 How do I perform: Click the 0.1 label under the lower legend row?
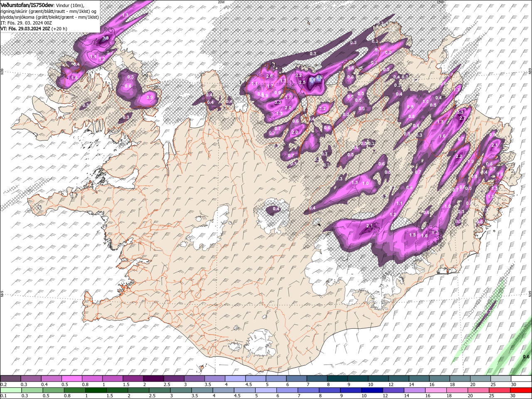coord(4,396)
